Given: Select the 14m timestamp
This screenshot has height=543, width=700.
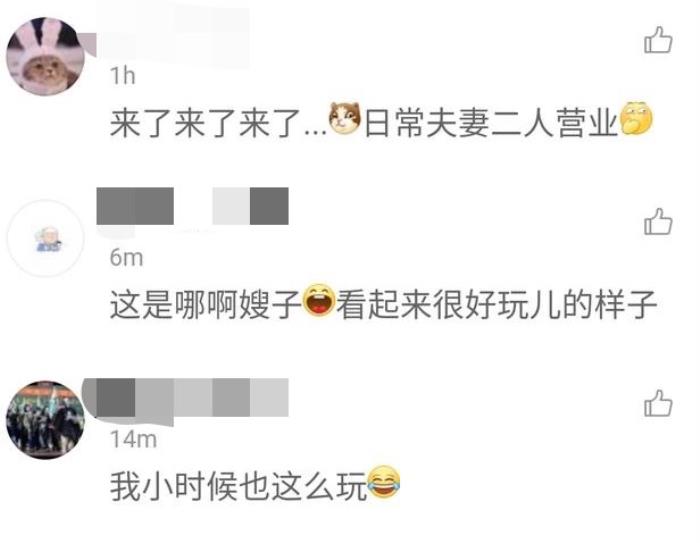Looking at the screenshot, I should click(133, 439).
